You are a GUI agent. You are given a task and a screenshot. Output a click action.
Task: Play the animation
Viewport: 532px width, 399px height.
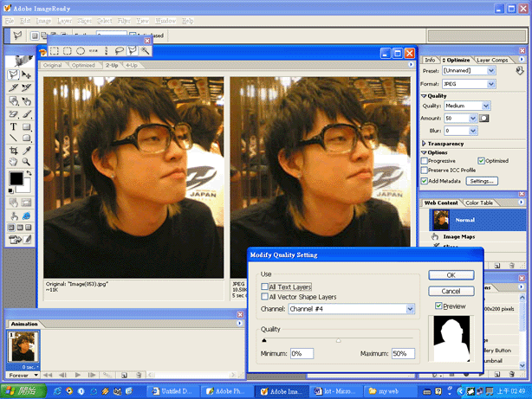[x=78, y=375]
